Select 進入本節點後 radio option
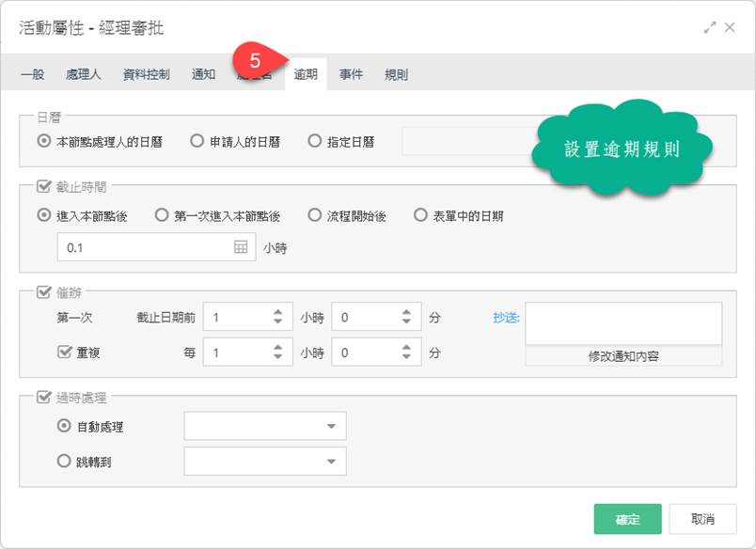The height and width of the screenshot is (549, 756). (x=44, y=215)
